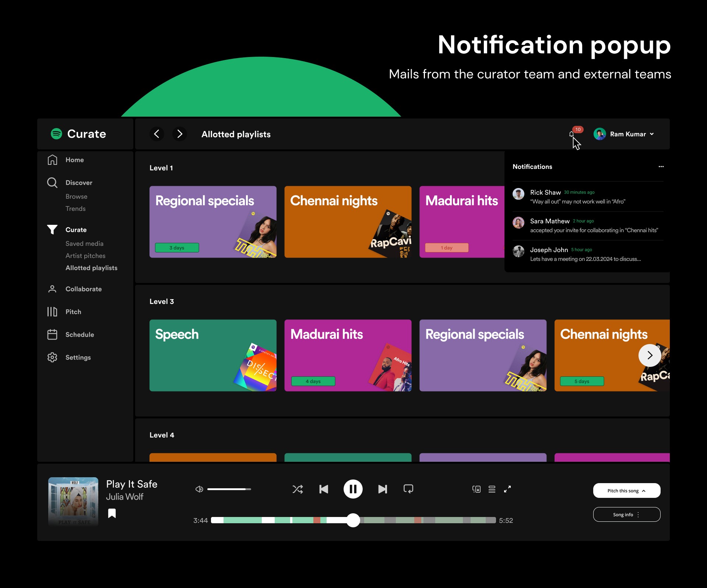Viewport: 707px width, 588px height.
Task: Click the notification bell icon
Action: pos(571,134)
